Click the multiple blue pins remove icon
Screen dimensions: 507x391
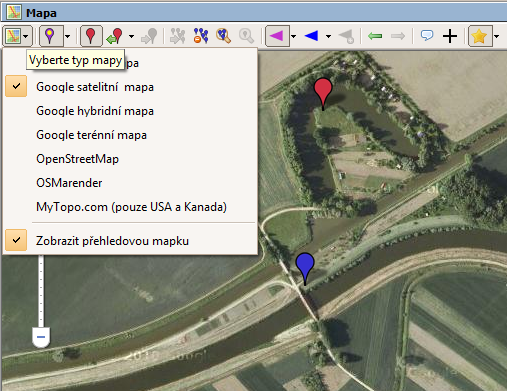201,36
